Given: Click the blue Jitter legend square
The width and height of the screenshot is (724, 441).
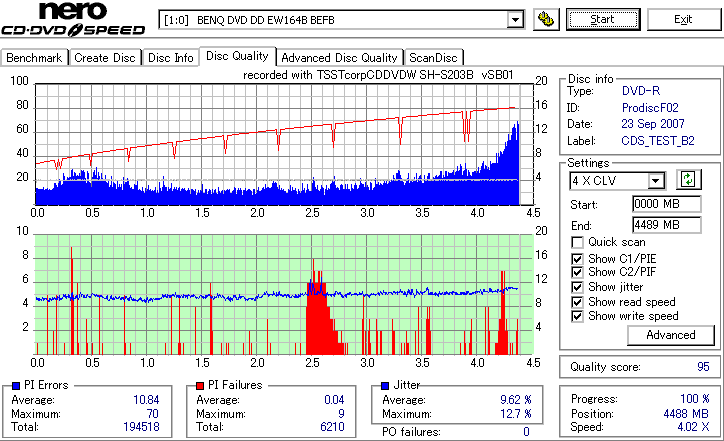Looking at the screenshot, I should tap(385, 386).
